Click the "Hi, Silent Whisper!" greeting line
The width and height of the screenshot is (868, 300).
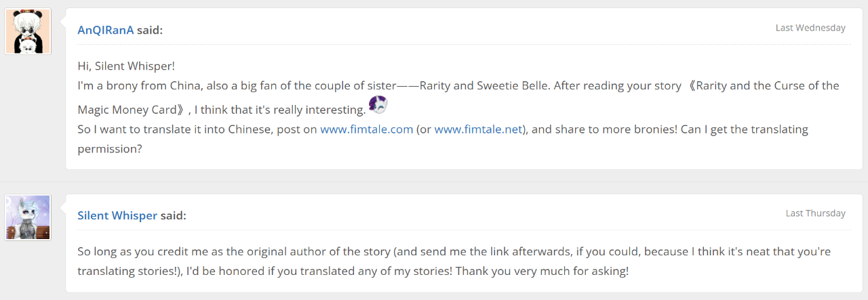pos(126,66)
